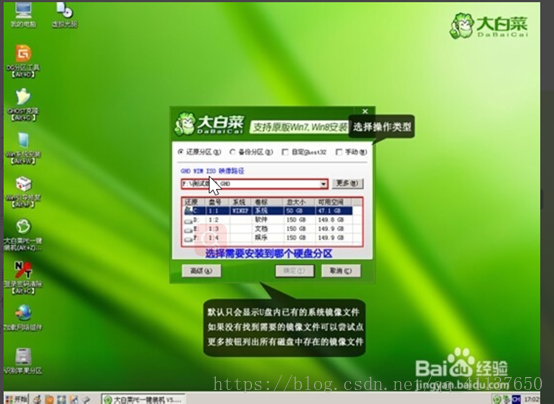
Task: Close the 大白菜 installer dialog
Action: [365, 111]
